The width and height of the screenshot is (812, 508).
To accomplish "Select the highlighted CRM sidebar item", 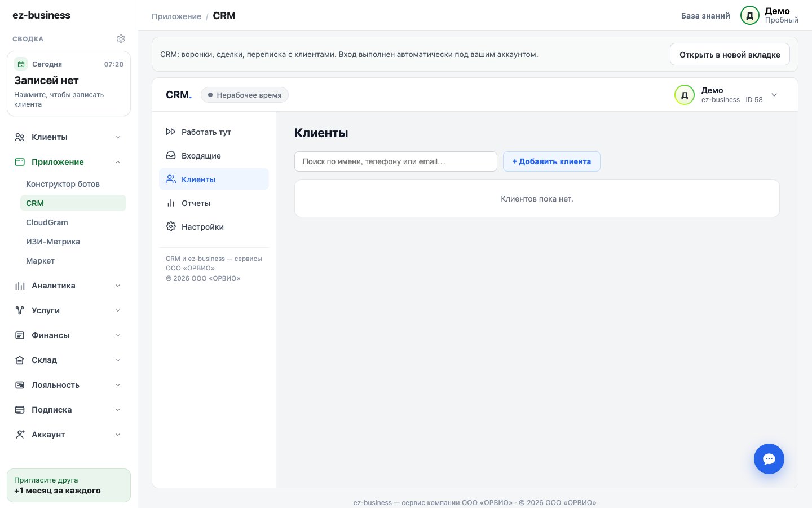I will [x=73, y=203].
